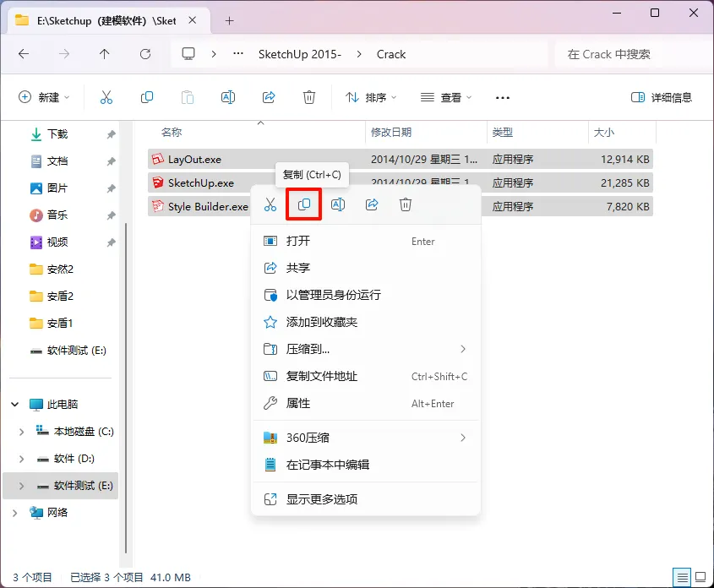
Task: Click the Rename icon in the top toolbar
Action: tap(227, 97)
